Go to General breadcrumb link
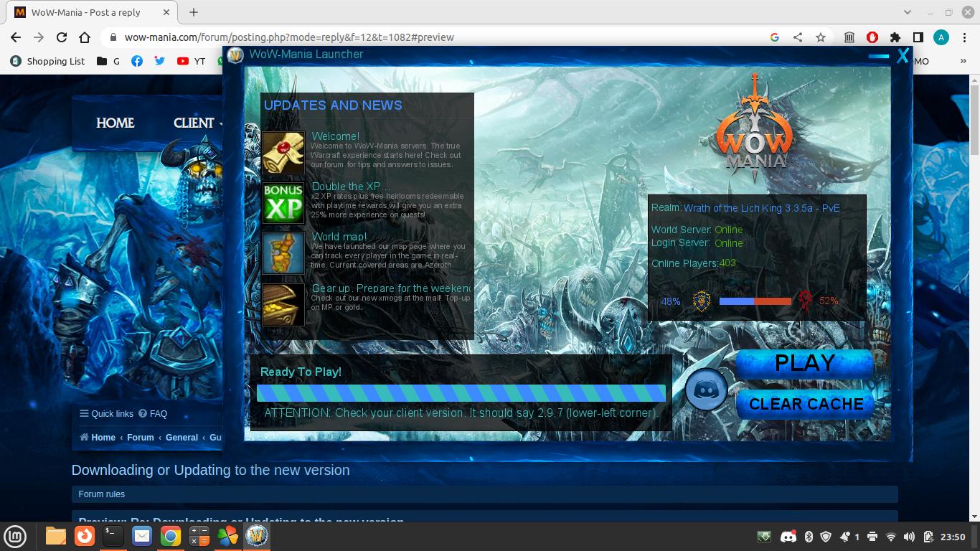The height and width of the screenshot is (551, 980). click(182, 437)
